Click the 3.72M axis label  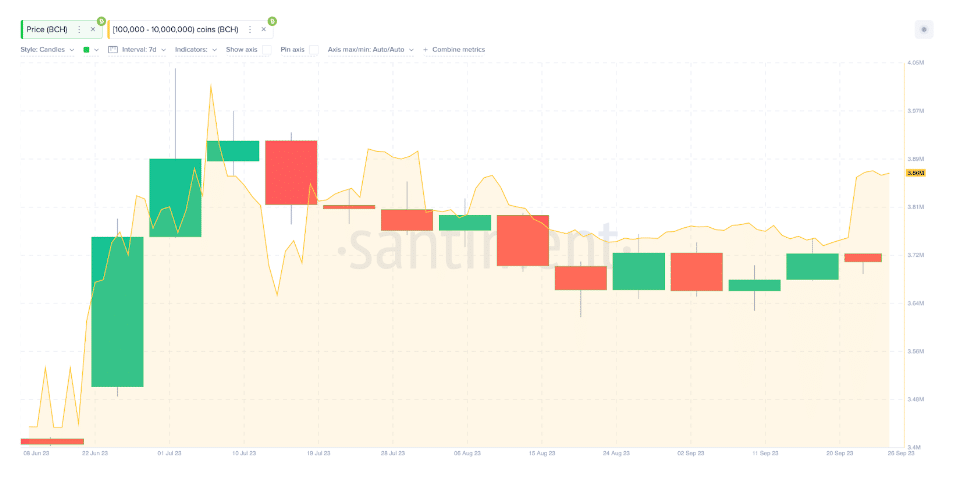tap(915, 255)
